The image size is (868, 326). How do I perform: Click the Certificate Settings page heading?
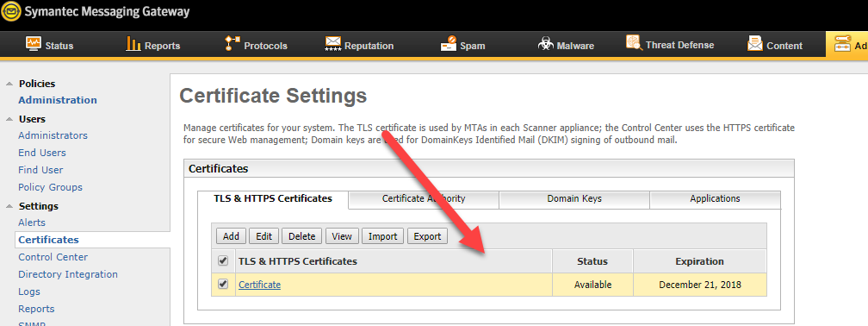(x=273, y=96)
